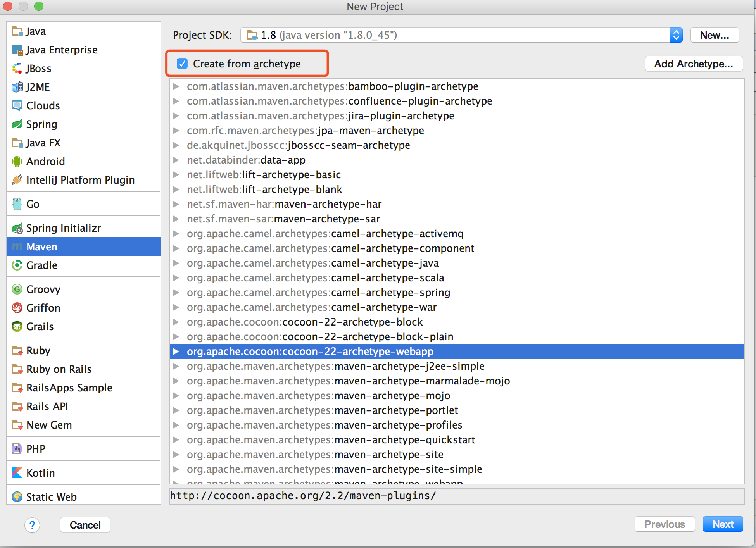
Task: Click the Spring Initializr icon
Action: click(17, 228)
